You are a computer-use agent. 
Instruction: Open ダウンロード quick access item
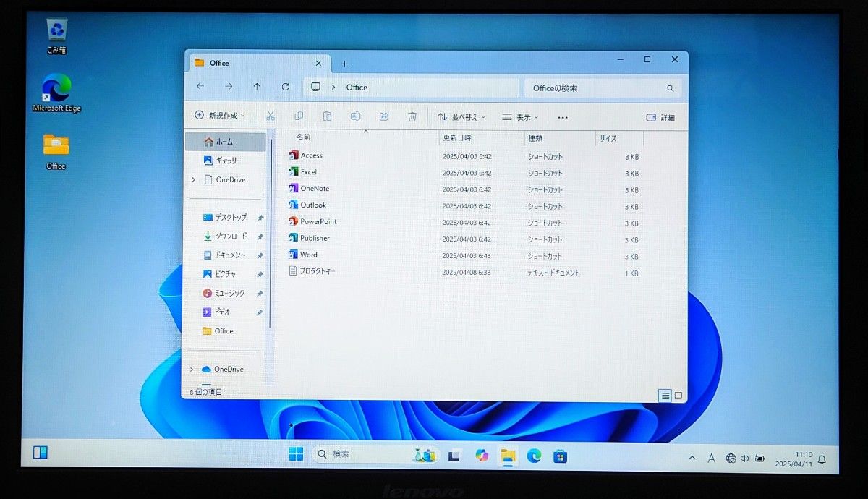coord(226,236)
